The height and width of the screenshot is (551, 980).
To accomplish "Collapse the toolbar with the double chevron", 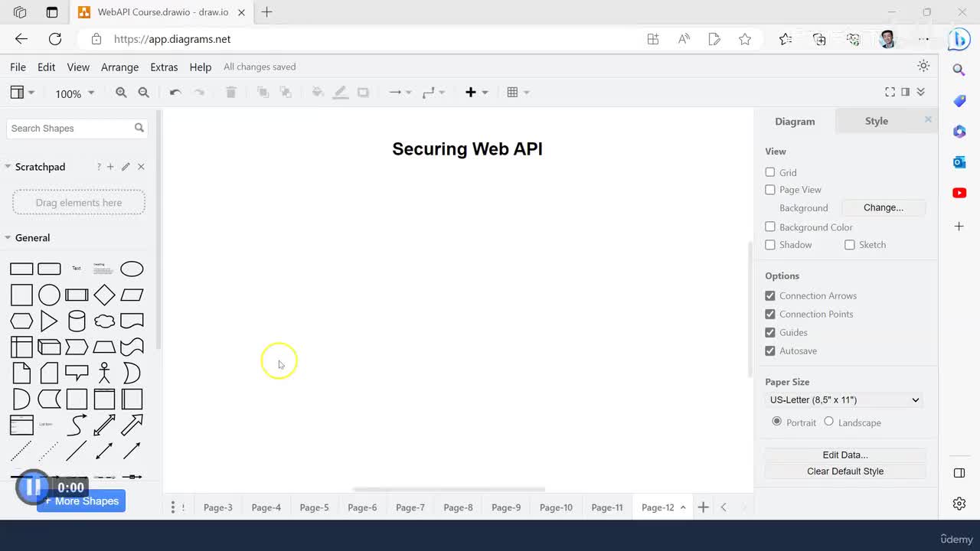I will click(x=921, y=92).
